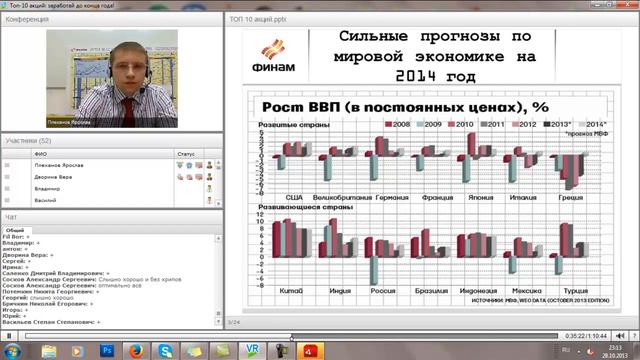Open Photoshop from the taskbar
640x360 pixels.
click(107, 351)
